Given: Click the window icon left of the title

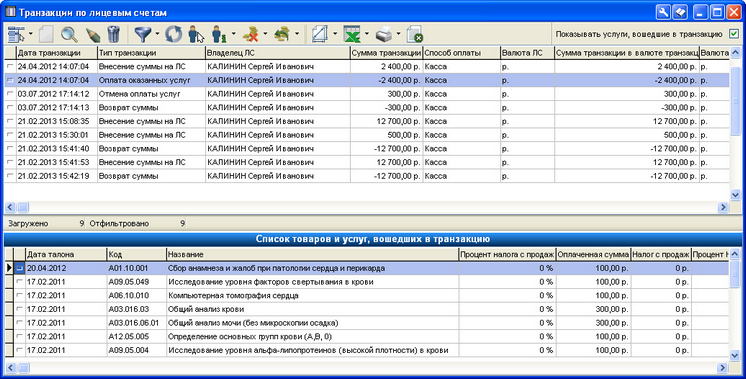Looking at the screenshot, I should (x=10, y=12).
